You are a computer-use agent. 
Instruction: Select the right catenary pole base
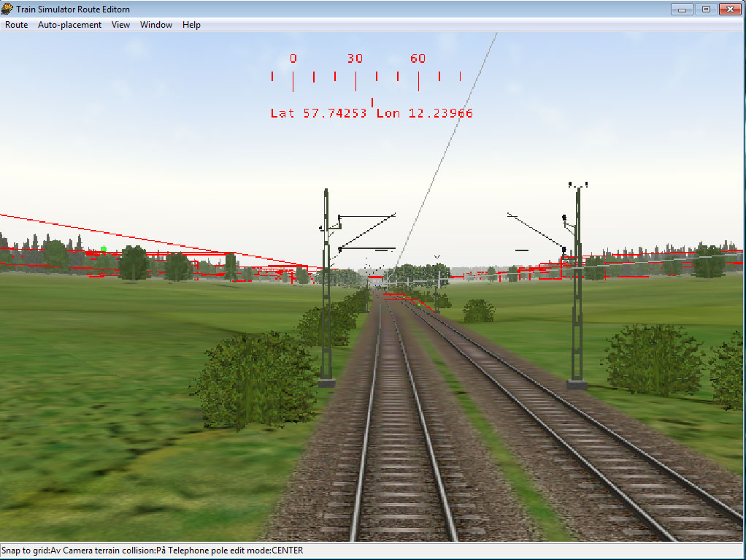pyautogui.click(x=577, y=383)
